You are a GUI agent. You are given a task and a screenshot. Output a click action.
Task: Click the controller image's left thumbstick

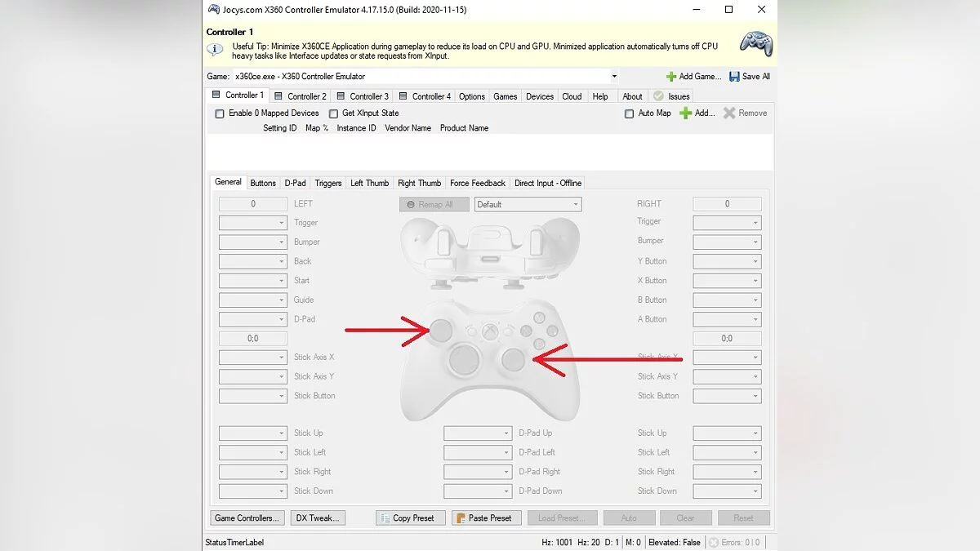click(442, 329)
